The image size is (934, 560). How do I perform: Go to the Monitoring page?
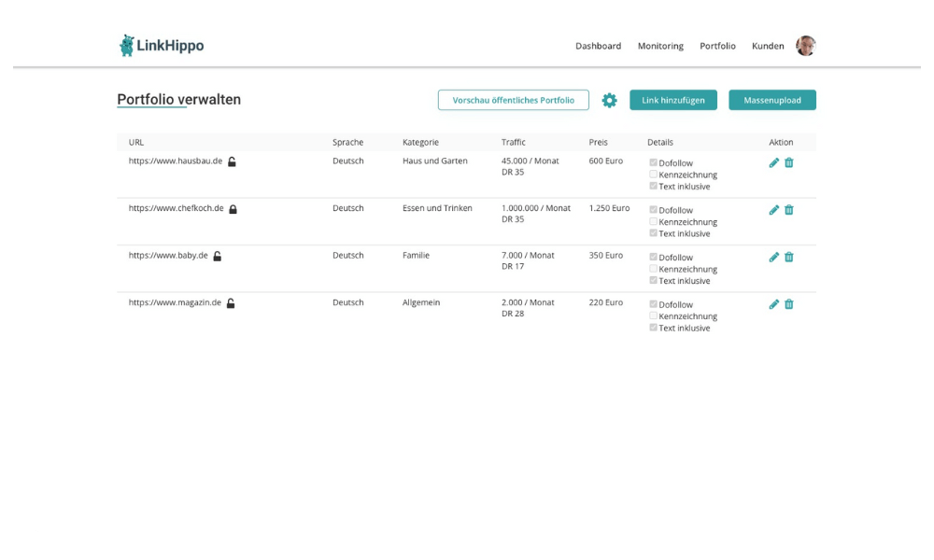click(660, 46)
